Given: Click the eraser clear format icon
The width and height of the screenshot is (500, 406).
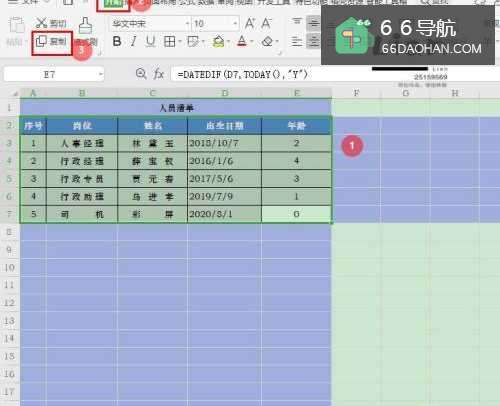Looking at the screenshot, I should coord(267,42).
